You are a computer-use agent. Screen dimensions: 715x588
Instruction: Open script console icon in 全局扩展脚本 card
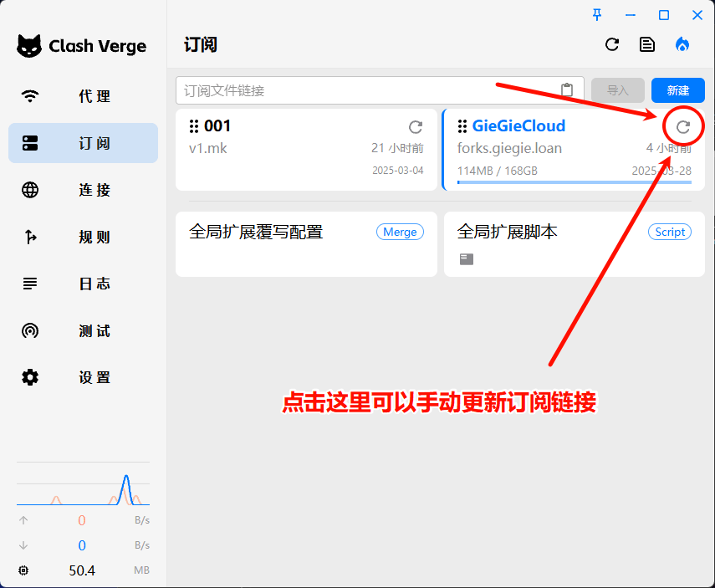tap(467, 259)
